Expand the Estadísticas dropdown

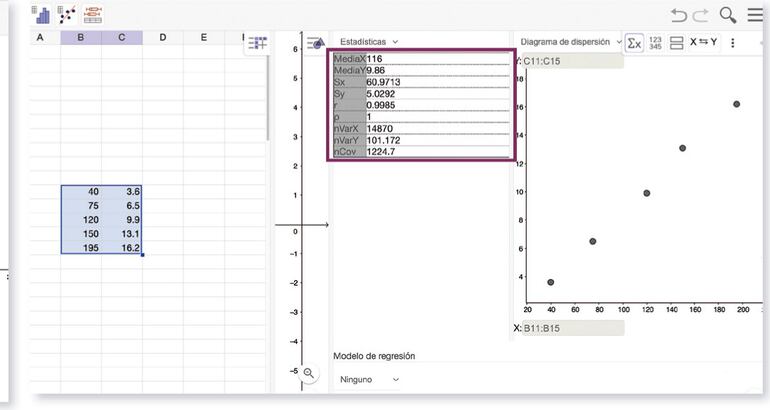[369, 42]
